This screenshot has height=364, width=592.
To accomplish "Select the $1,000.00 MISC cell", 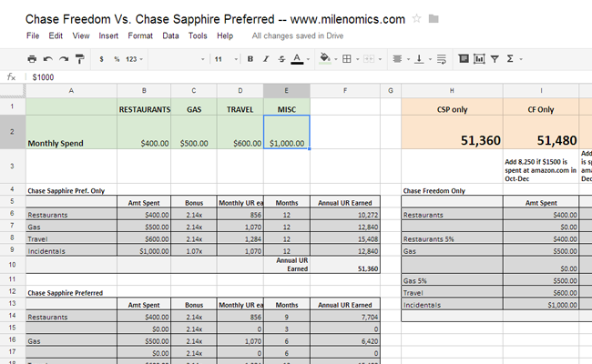I will tap(287, 132).
